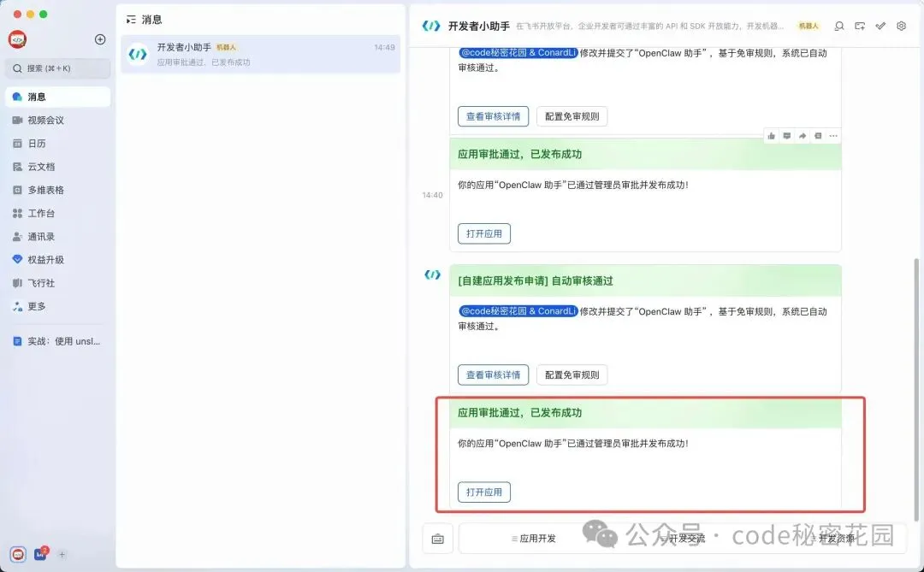Click the bot avatar beside the [自建应用发布申请] card

point(433,274)
